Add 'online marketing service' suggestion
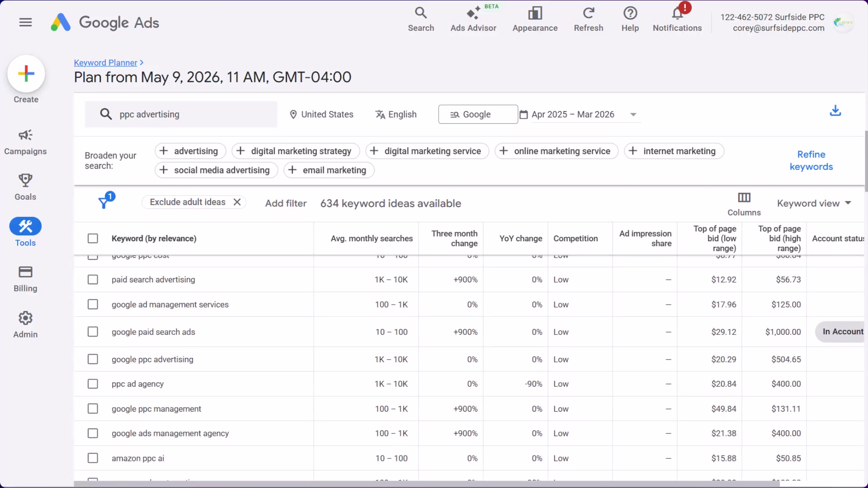Screen dimensions: 868x488 pyautogui.click(x=557, y=151)
